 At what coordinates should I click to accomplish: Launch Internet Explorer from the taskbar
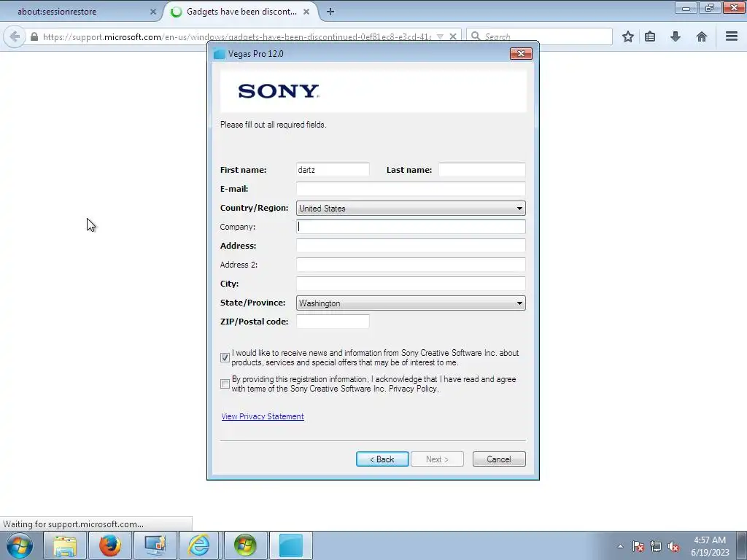click(198, 545)
